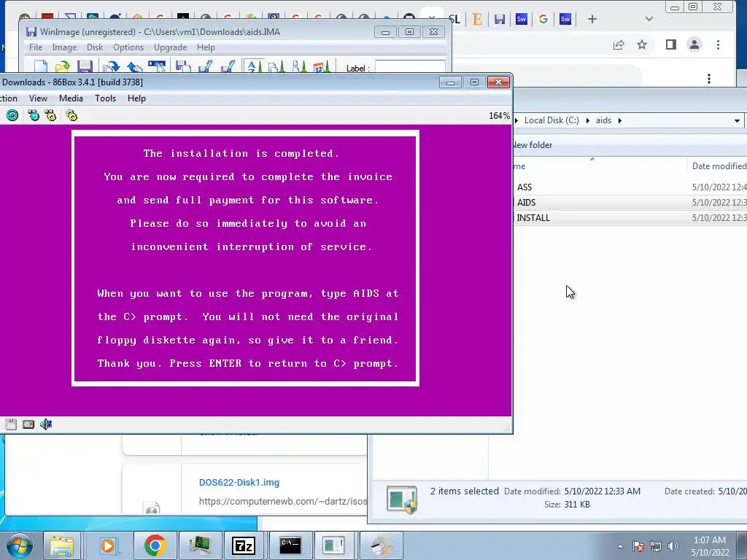This screenshot has height=560, width=747.
Task: Expand arrow after aids in Explorer breadcrumb
Action: tap(620, 120)
